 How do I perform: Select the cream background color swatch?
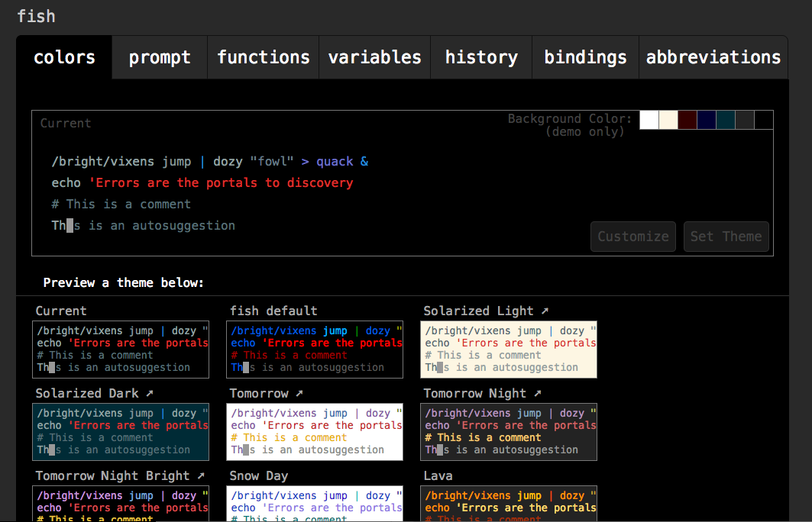(x=668, y=120)
